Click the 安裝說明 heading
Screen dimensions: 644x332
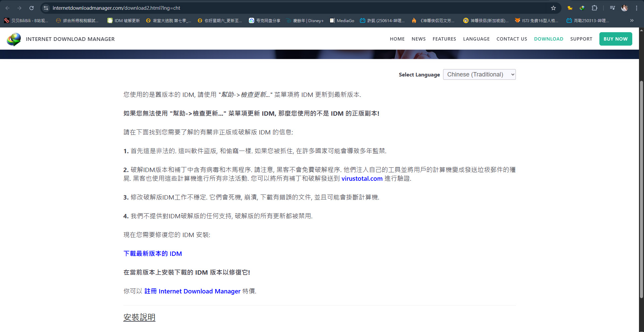click(x=139, y=317)
